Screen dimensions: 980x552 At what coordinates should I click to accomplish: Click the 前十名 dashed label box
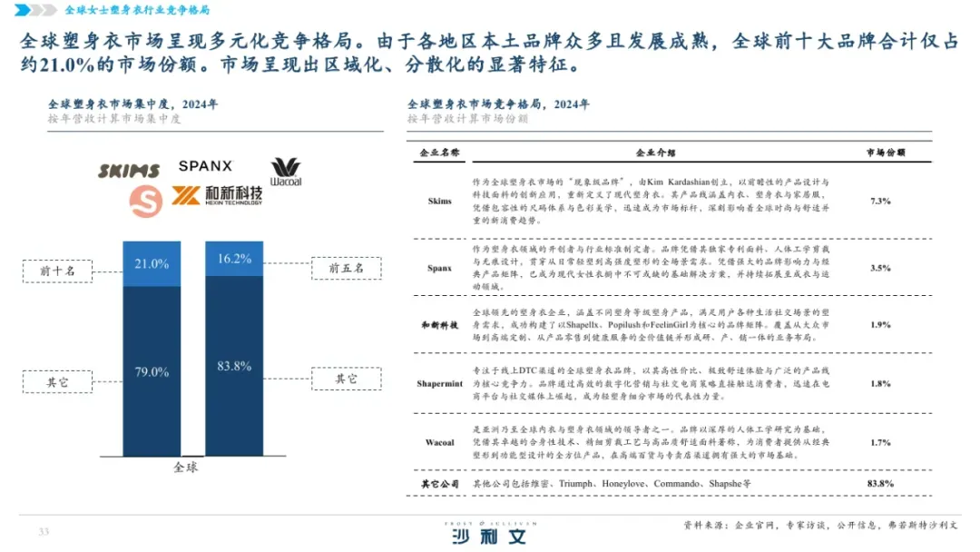click(57, 271)
